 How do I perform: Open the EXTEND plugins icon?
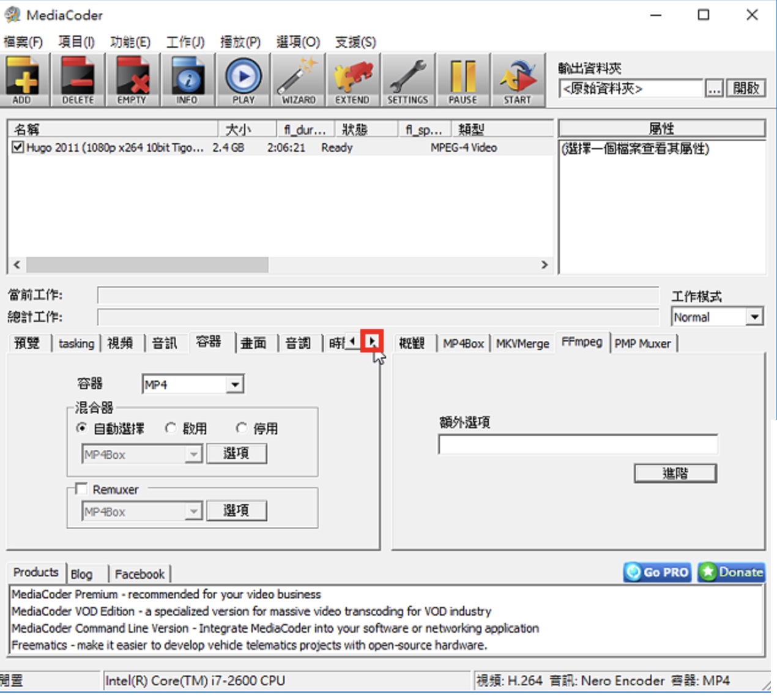pyautogui.click(x=353, y=80)
